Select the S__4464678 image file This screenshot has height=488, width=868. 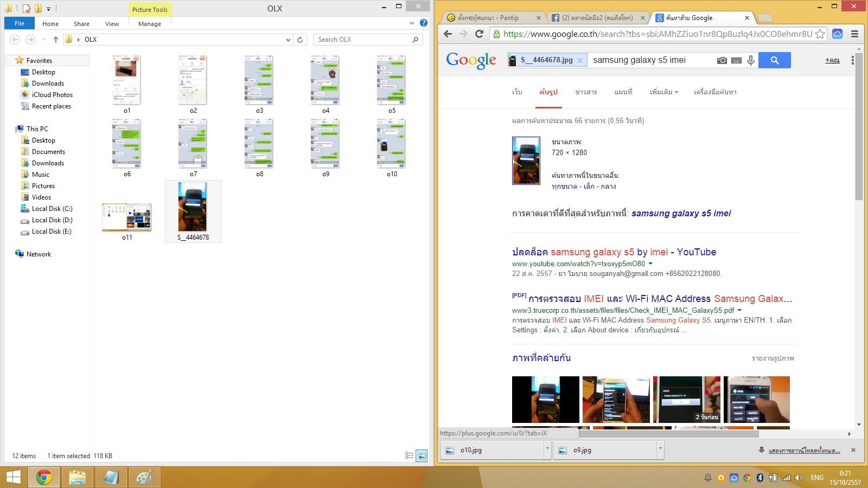point(193,211)
